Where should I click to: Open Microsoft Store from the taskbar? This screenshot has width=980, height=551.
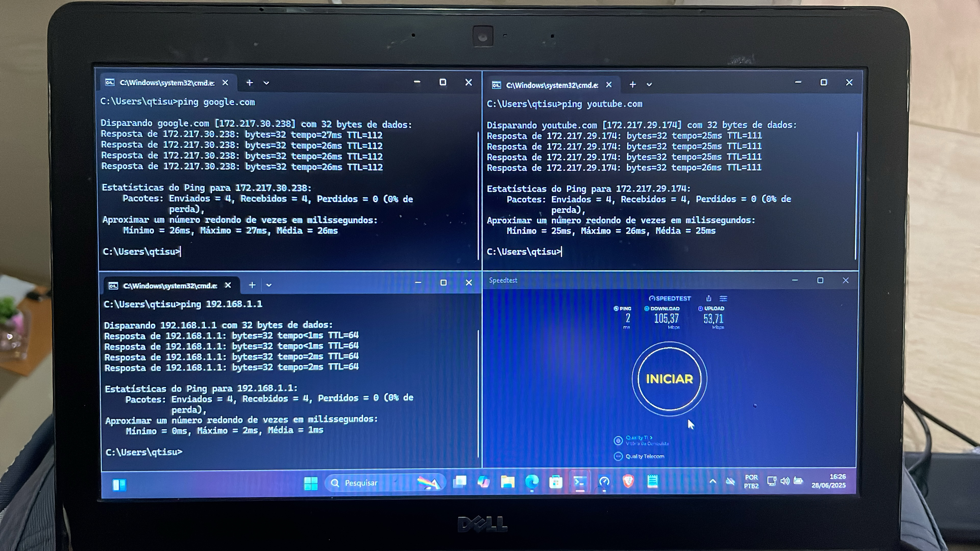pyautogui.click(x=555, y=482)
